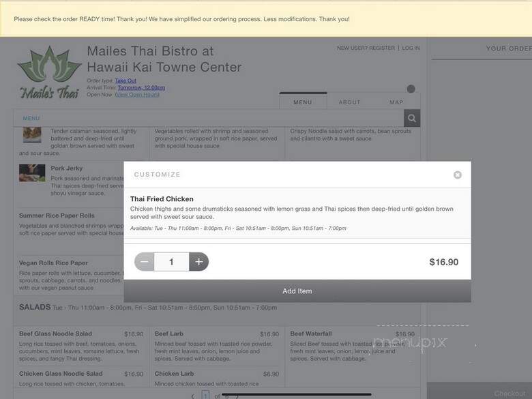Open the Beef Waterfall item
Image resolution: width=532 pixels, height=399 pixels.
click(311, 334)
